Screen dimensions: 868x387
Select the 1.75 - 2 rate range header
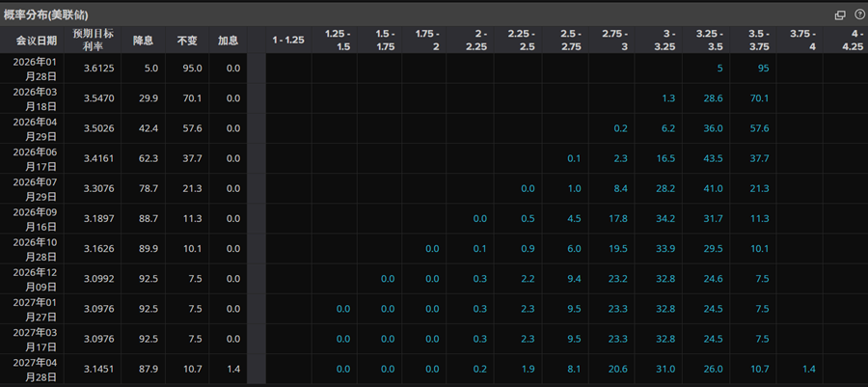coord(428,41)
